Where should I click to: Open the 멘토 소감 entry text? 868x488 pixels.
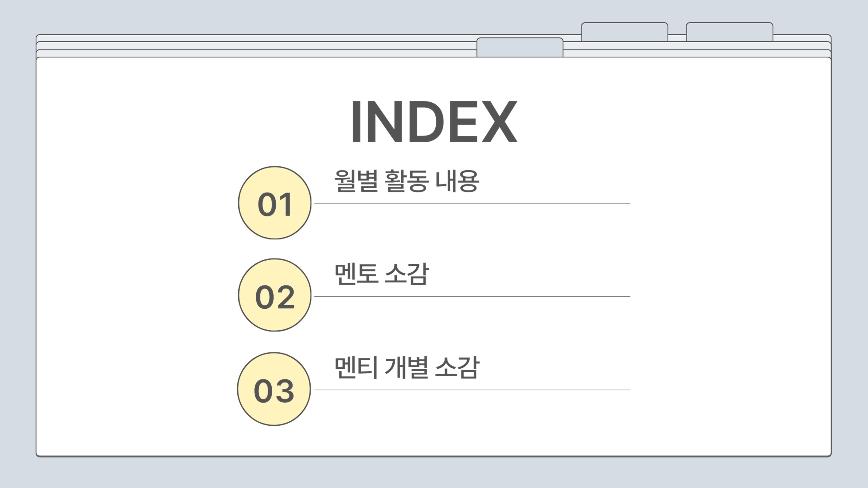pyautogui.click(x=382, y=273)
